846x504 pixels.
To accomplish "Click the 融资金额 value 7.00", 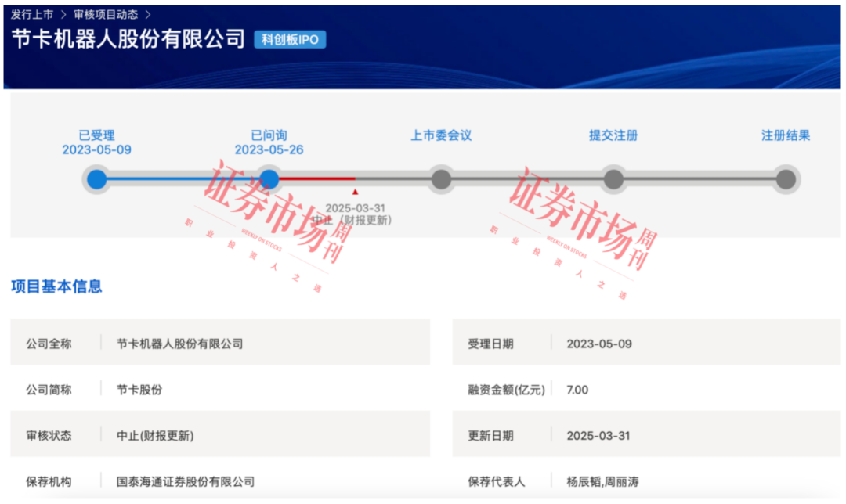I will 577,390.
